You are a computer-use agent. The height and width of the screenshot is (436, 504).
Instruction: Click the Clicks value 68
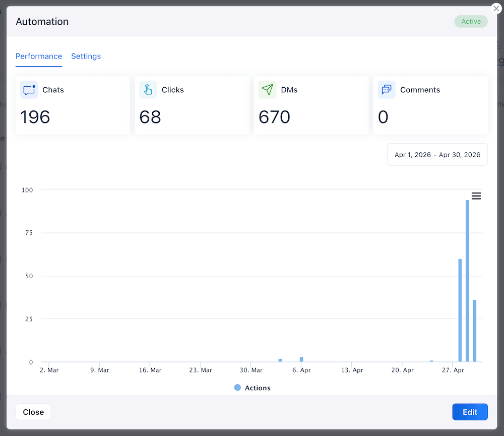click(x=150, y=117)
